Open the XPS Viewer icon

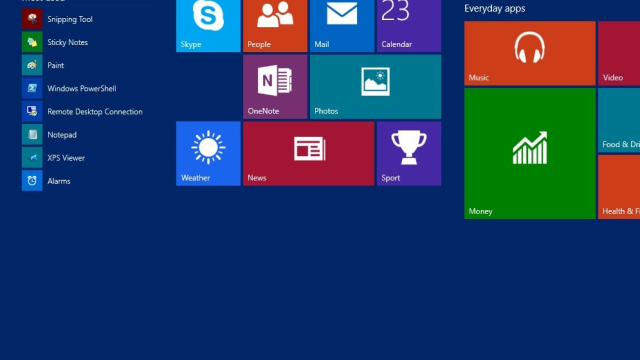click(32, 158)
